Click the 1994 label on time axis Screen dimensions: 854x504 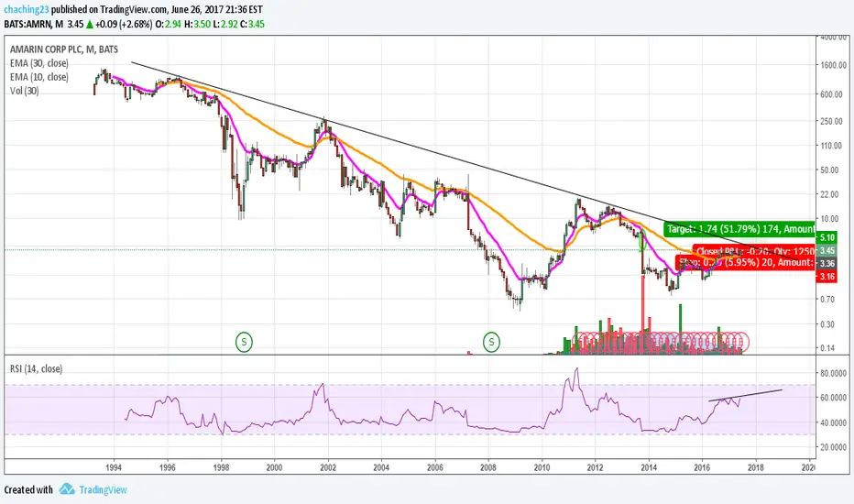(114, 467)
